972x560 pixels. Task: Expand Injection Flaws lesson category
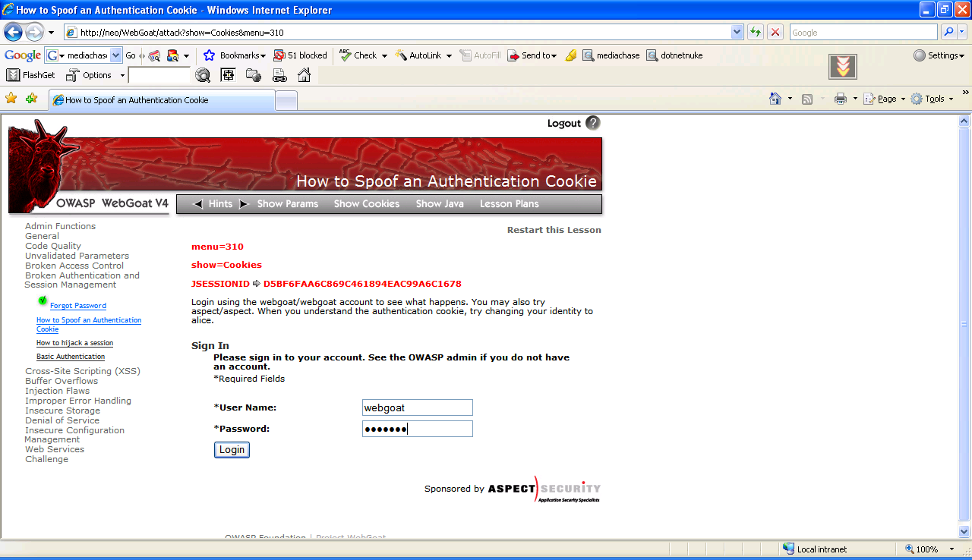click(57, 391)
